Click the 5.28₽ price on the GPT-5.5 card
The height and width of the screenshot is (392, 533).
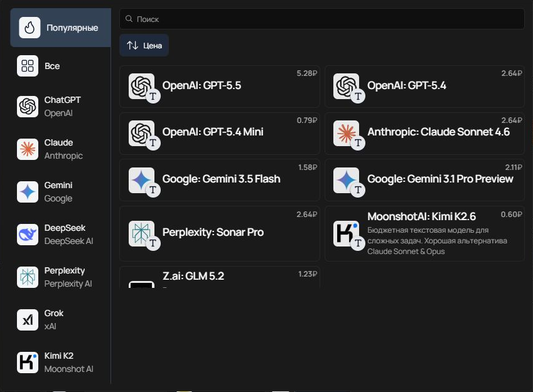(x=307, y=73)
